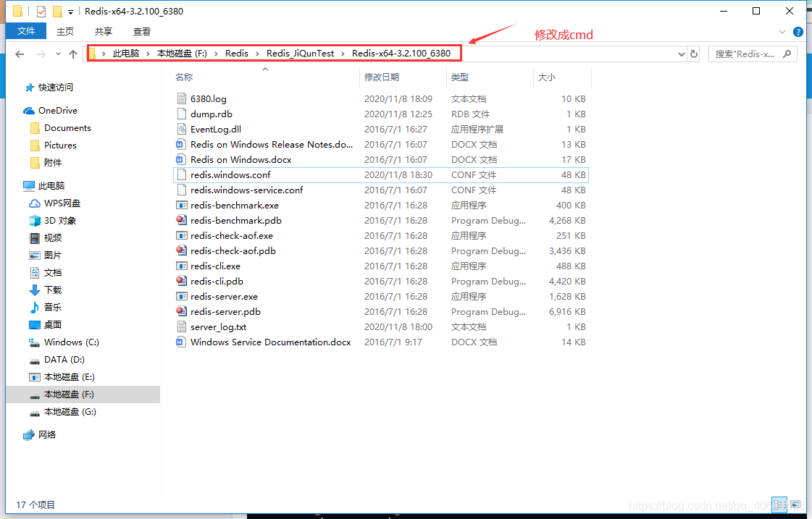This screenshot has width=812, height=519.
Task: Click 此电脑 in the address breadcrumb
Action: (x=126, y=54)
